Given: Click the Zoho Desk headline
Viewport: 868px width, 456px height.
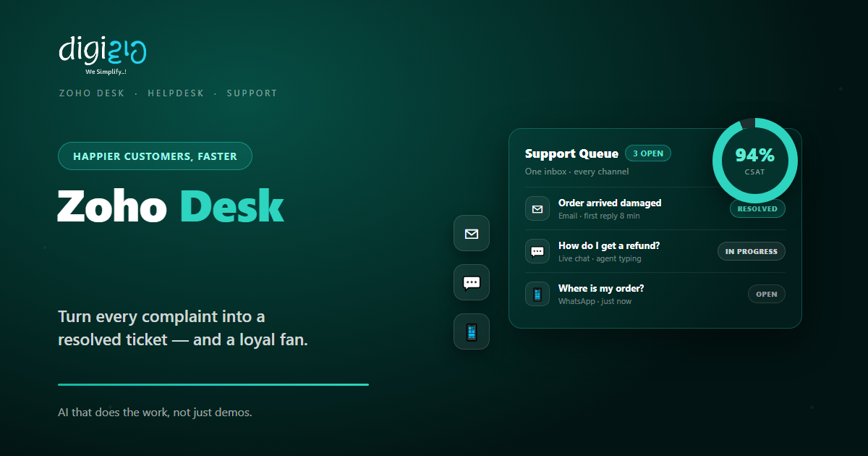Looking at the screenshot, I should point(171,206).
